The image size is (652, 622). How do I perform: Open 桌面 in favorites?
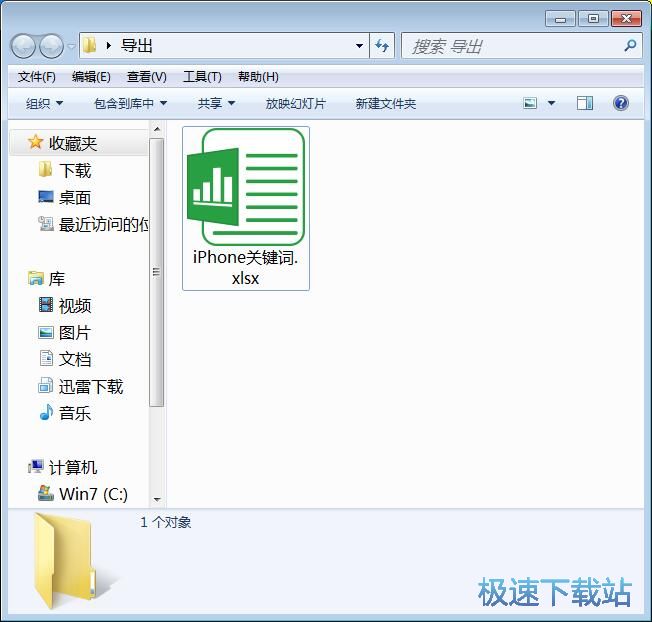(x=75, y=197)
